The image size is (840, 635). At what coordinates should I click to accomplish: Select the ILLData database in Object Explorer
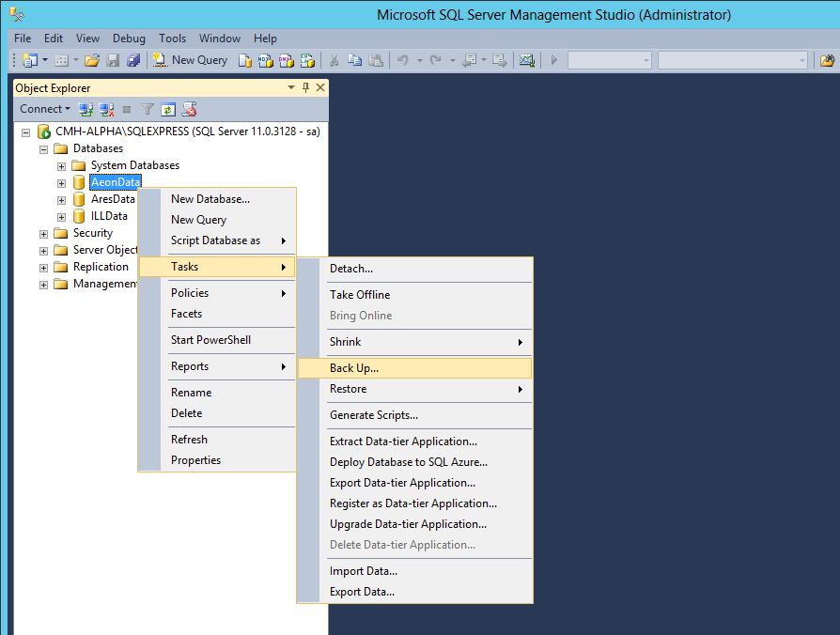click(112, 215)
